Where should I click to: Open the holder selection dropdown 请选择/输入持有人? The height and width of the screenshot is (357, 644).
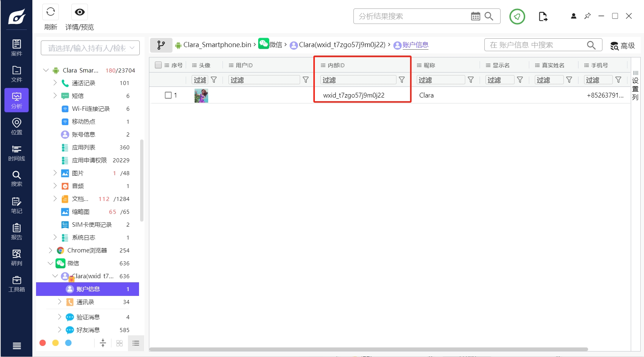90,48
